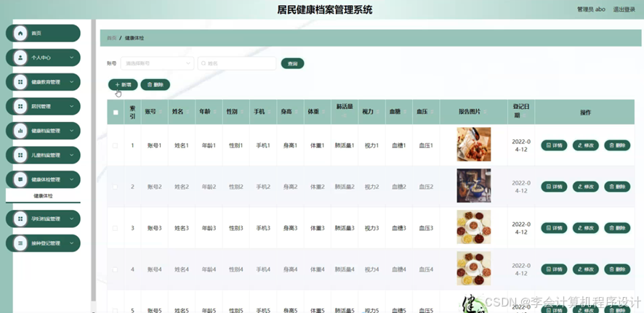Sort the table by 视力 column
The height and width of the screenshot is (313, 644).
tap(377, 112)
